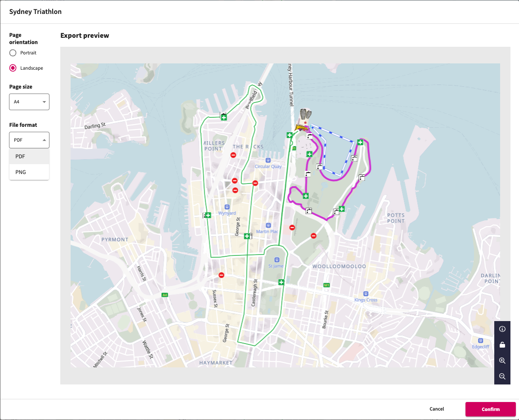This screenshot has width=519, height=420.
Task: Open the map information icon
Action: click(502, 329)
